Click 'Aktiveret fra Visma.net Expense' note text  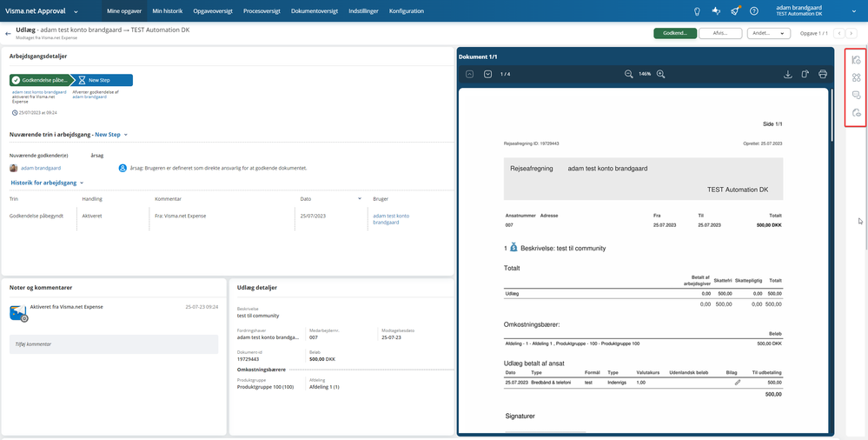66,306
